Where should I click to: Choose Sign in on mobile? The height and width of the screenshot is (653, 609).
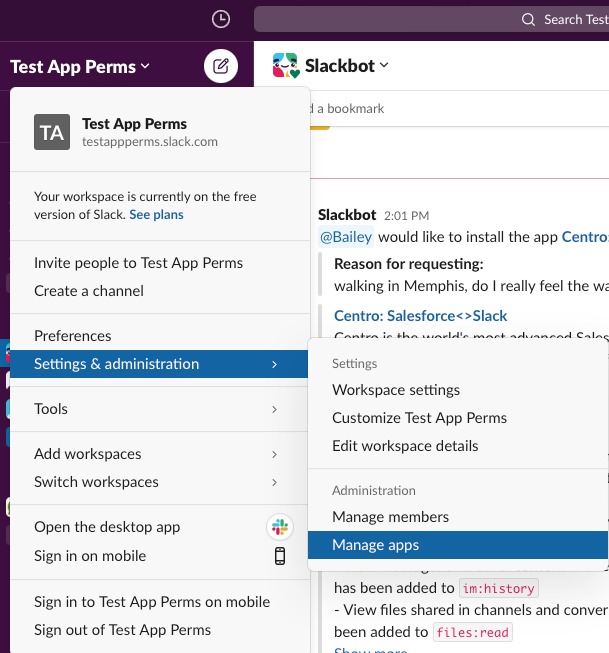(x=160, y=556)
